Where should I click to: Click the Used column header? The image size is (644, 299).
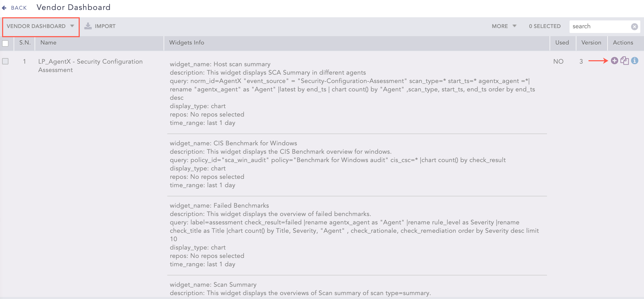tap(562, 43)
